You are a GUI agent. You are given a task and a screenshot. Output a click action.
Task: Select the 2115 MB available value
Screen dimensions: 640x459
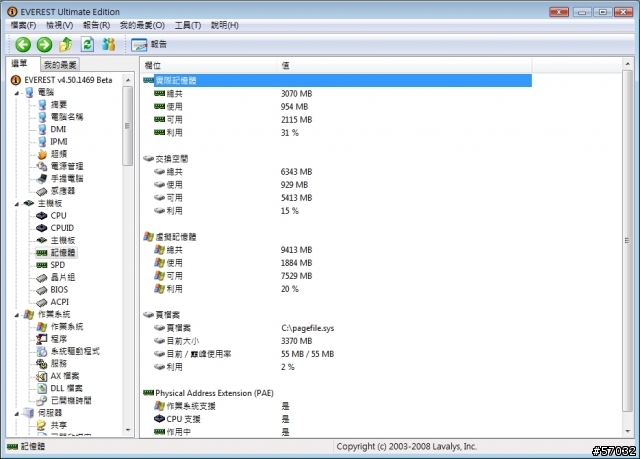[x=296, y=120]
